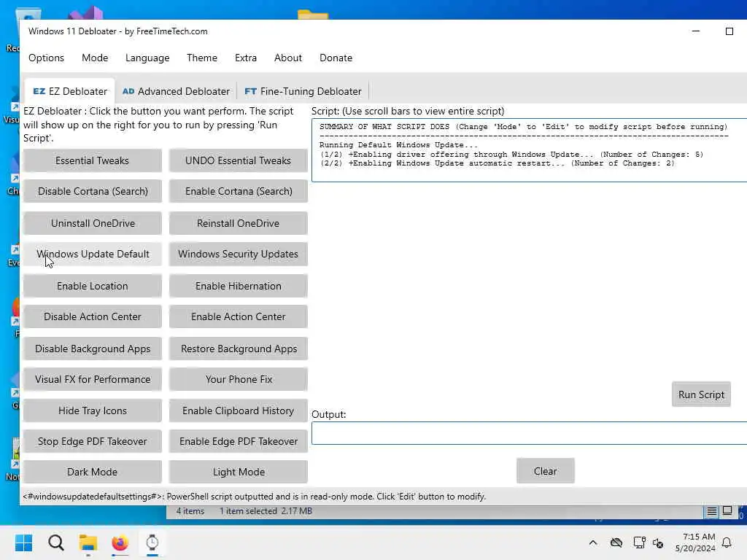Choose Windows Update Default
Viewport: 747px width, 560px height.
(93, 254)
